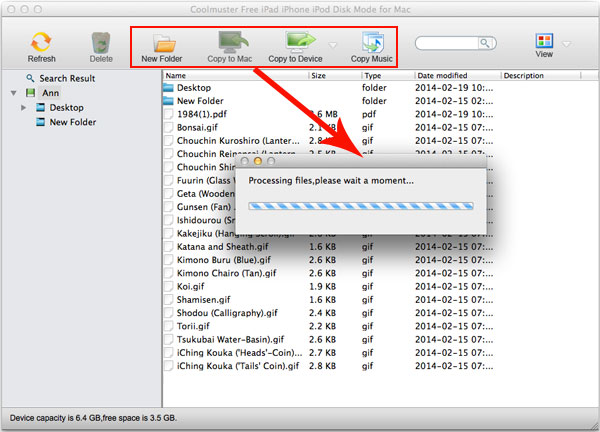This screenshot has width=600, height=432.
Task: Tick the checkbox for Koi.gif
Action: pyautogui.click(x=168, y=286)
